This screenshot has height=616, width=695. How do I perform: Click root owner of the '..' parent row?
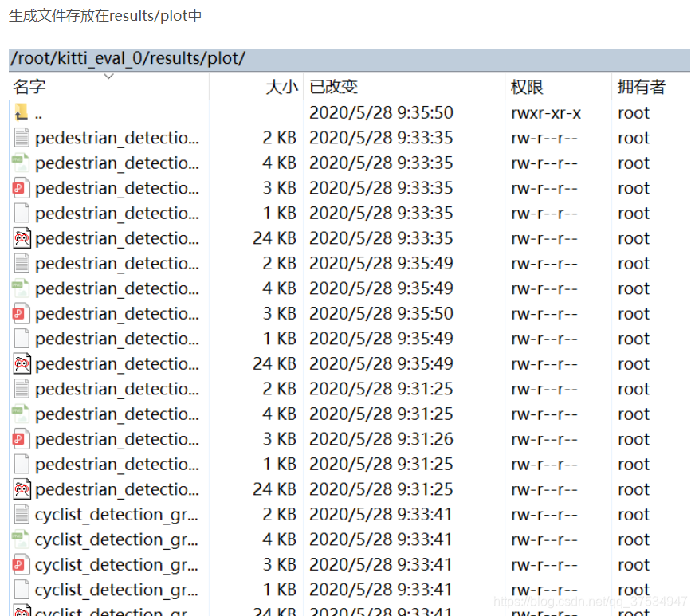click(634, 113)
